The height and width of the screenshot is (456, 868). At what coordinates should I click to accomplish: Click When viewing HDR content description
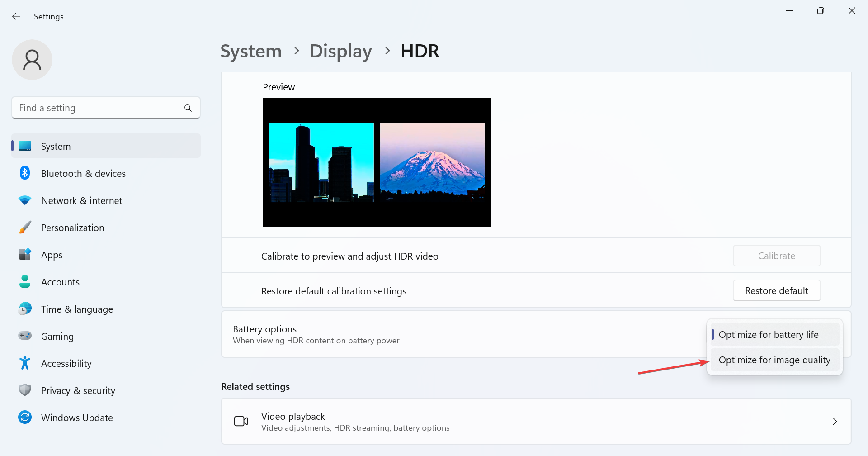pos(316,341)
